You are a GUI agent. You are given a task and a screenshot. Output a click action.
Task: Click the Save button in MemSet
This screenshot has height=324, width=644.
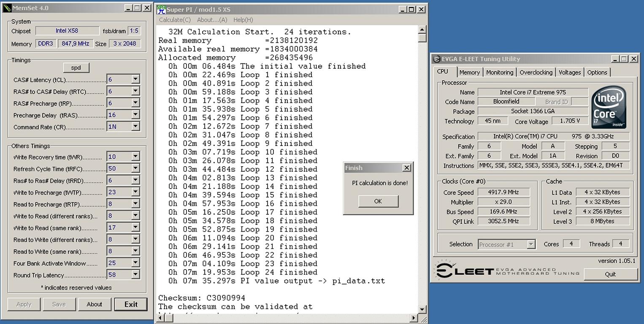point(59,304)
